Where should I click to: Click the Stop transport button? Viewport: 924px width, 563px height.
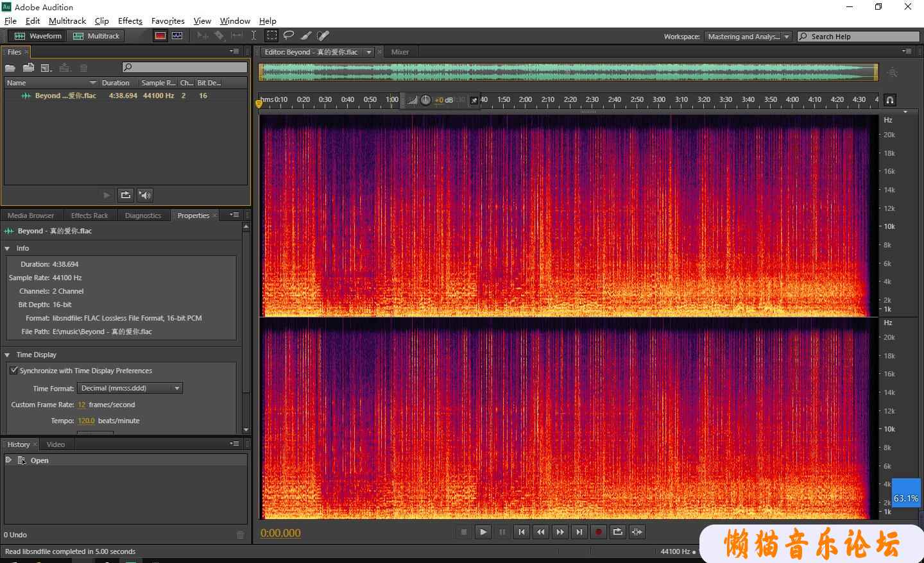pos(464,532)
